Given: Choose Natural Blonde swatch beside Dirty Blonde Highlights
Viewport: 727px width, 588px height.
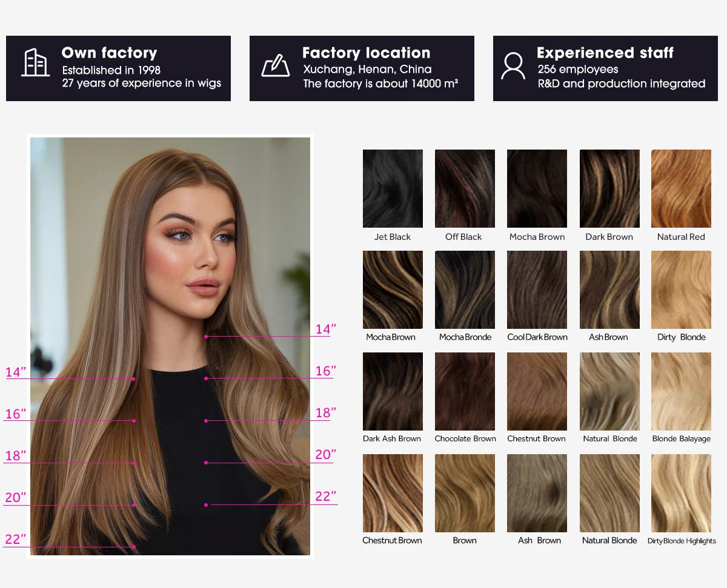Looking at the screenshot, I should click(609, 494).
